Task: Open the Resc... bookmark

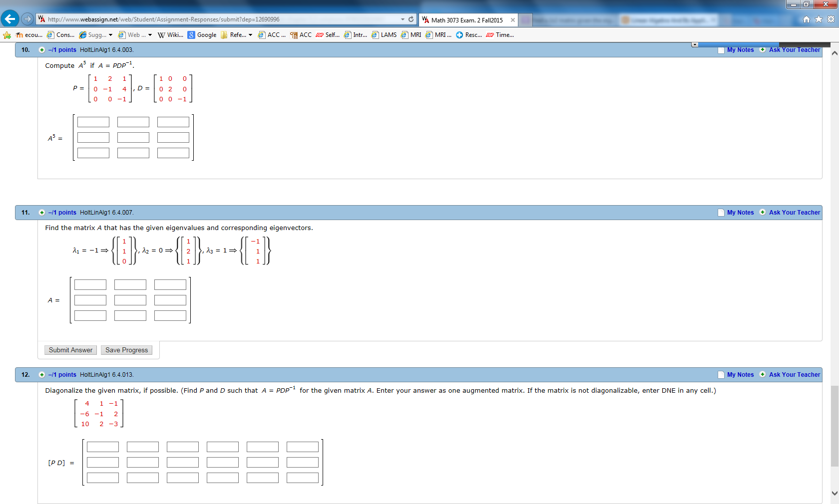Action: [x=469, y=35]
